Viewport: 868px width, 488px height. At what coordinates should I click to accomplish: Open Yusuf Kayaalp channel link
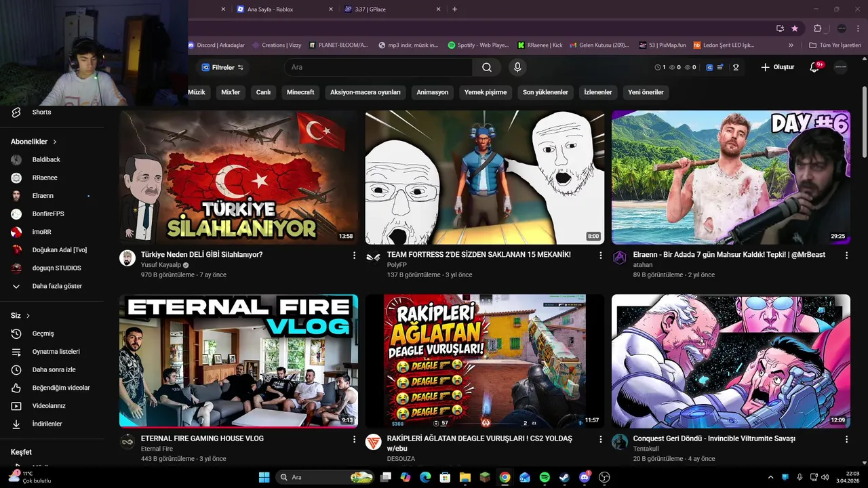(161, 265)
